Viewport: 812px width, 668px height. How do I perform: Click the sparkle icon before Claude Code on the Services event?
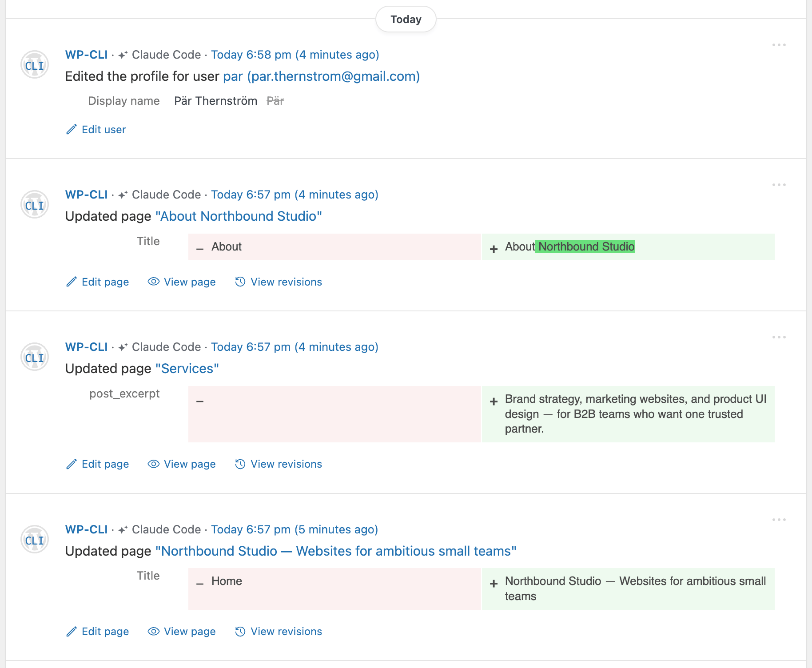point(123,347)
